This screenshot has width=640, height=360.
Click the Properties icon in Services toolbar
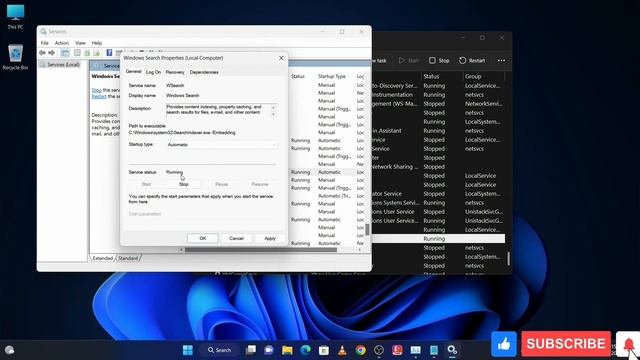(x=77, y=53)
